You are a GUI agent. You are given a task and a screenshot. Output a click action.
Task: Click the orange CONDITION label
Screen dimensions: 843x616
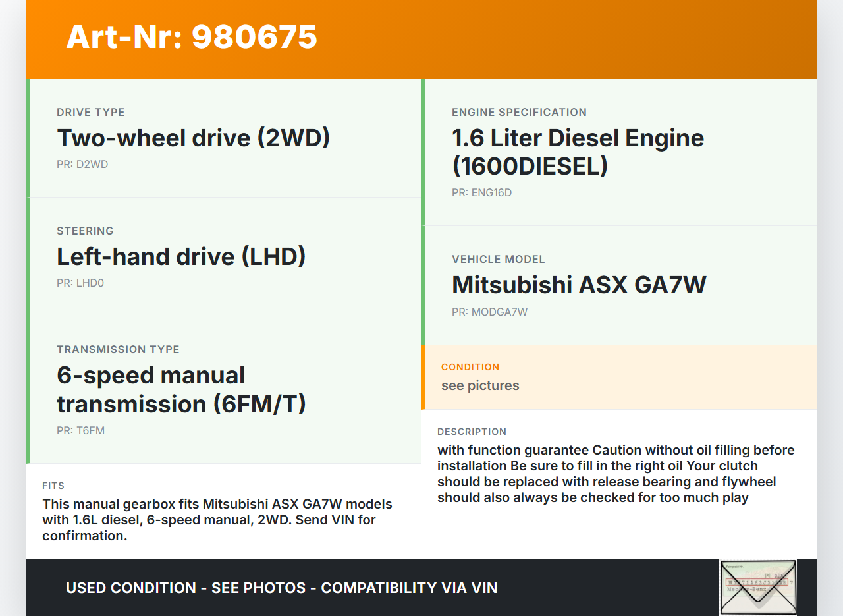tap(470, 367)
